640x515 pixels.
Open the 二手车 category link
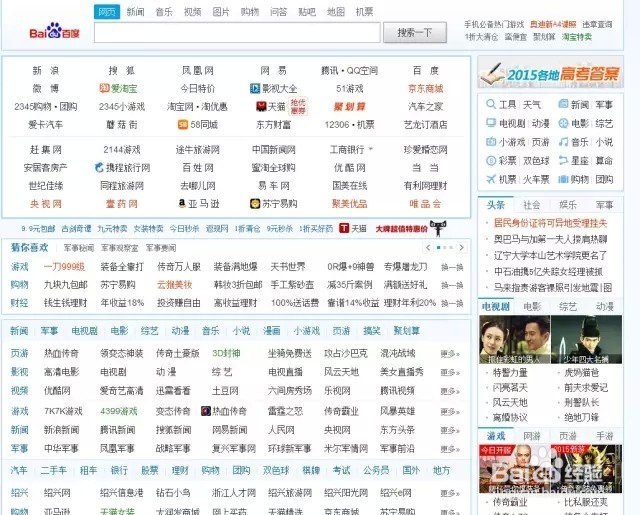click(x=53, y=470)
